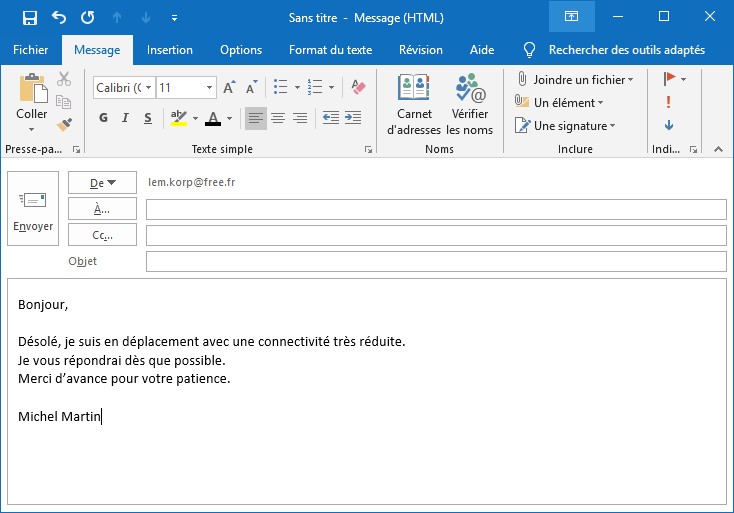Click the save icon in title bar
Screen dimensions: 734x513
click(30, 18)
